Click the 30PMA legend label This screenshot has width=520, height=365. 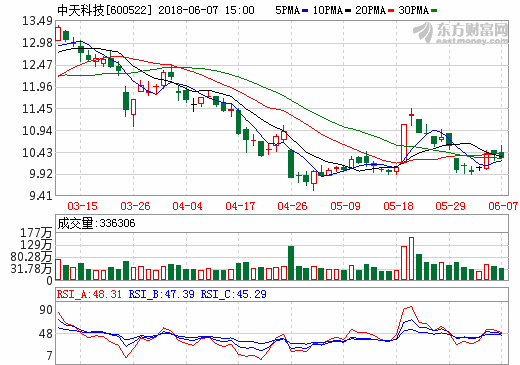pyautogui.click(x=414, y=10)
